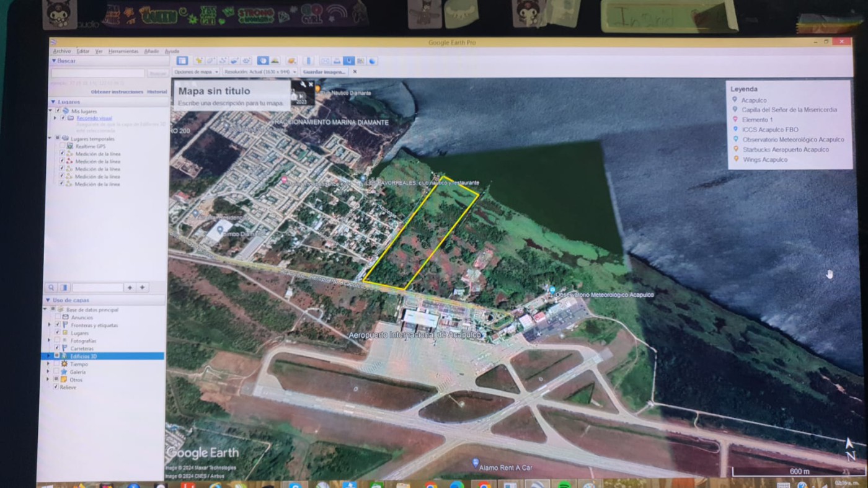868x488 pixels.
Task: Click the magnifier search icon in Places panel
Action: 51,288
